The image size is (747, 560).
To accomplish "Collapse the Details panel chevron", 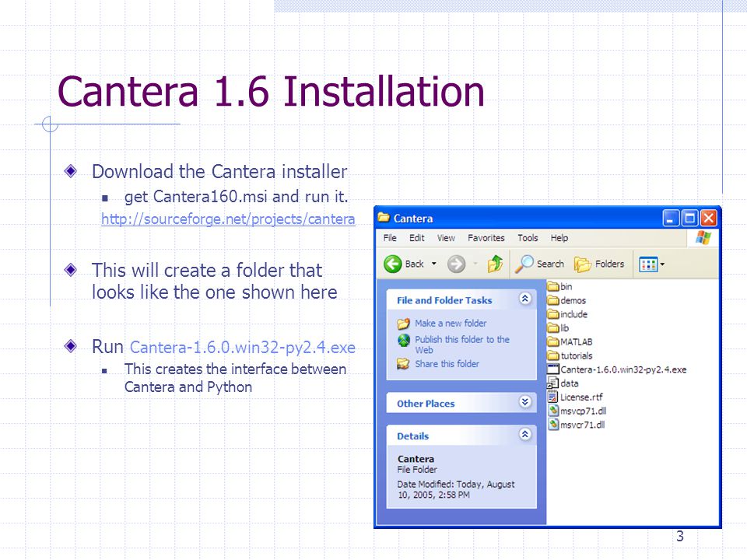I will (525, 434).
